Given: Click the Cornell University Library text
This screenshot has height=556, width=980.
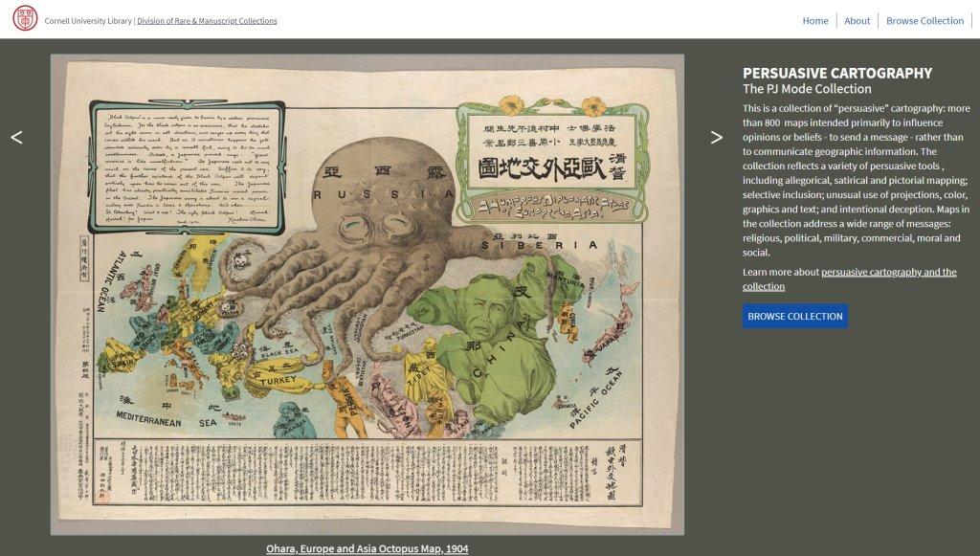Looking at the screenshot, I should coord(88,21).
